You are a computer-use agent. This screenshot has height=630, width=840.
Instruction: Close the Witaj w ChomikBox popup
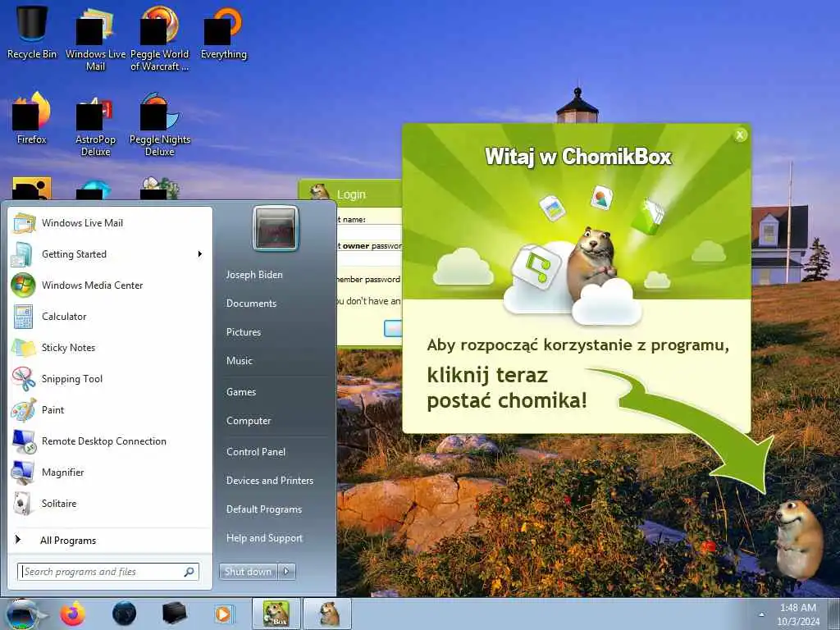coord(740,135)
